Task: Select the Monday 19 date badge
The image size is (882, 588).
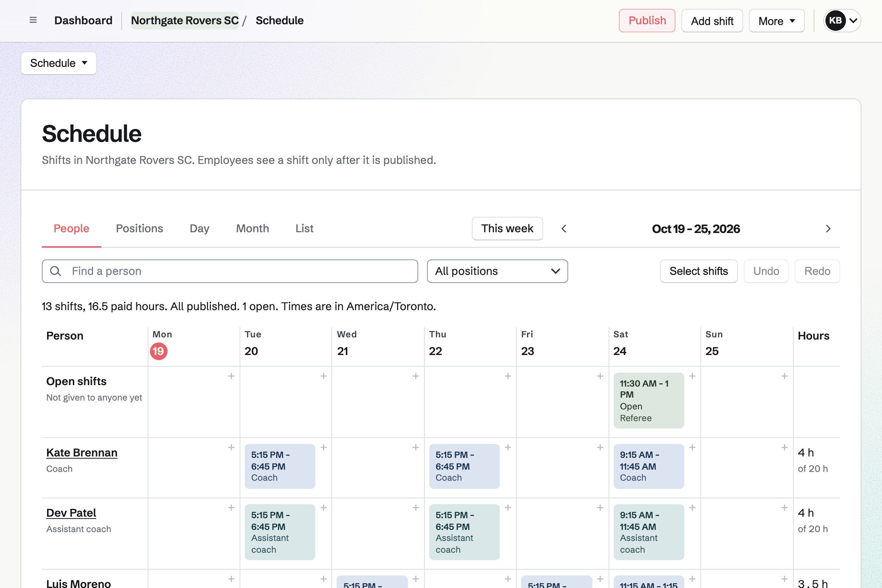Action: (159, 351)
